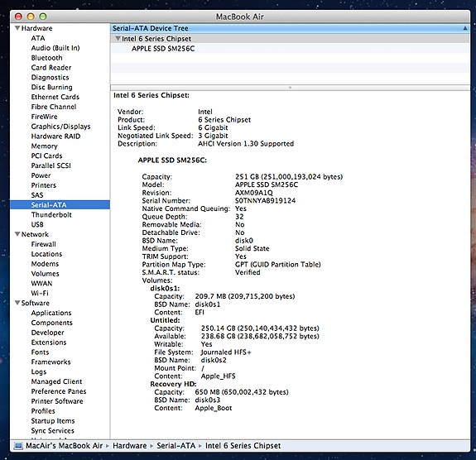Collapse the Hardware section triangle
The height and width of the screenshot is (460, 476).
coord(17,28)
